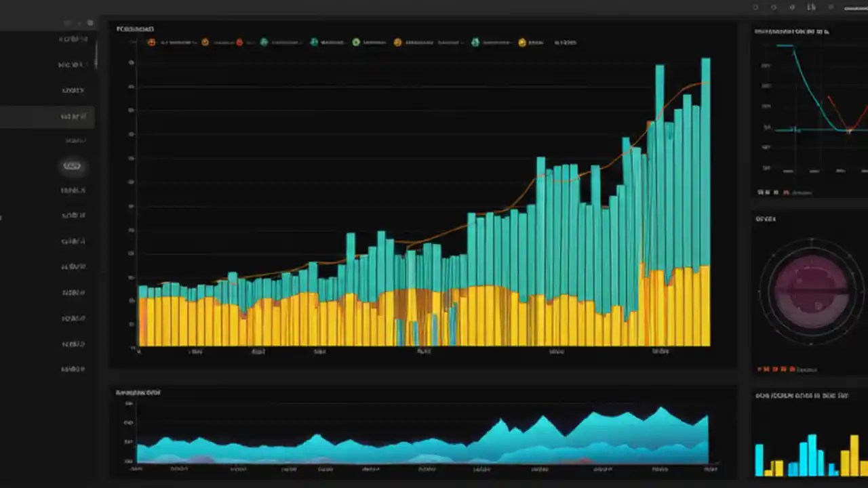
Task: Toggle the rounded pill switch in the sidebar
Action: point(73,165)
